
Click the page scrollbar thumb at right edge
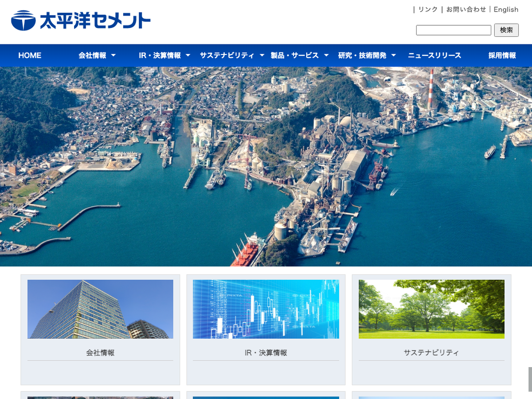click(x=530, y=379)
